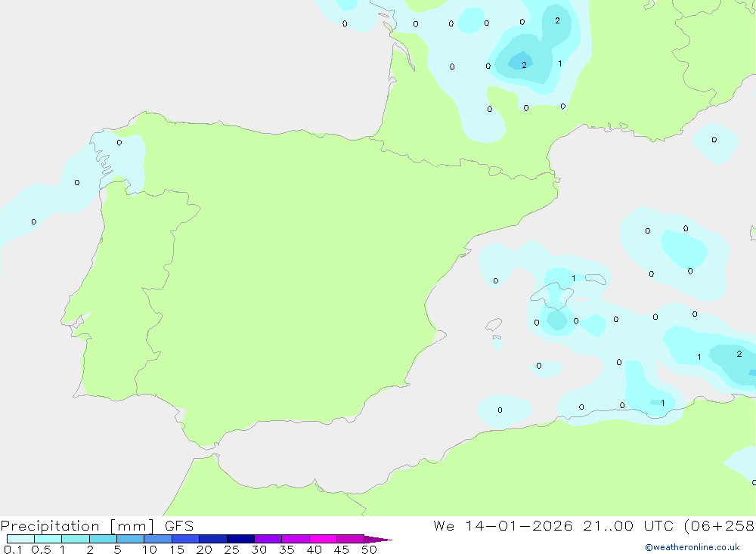
Task: Select the 5–10 mm legend color swatch
Action: [x=130, y=539]
